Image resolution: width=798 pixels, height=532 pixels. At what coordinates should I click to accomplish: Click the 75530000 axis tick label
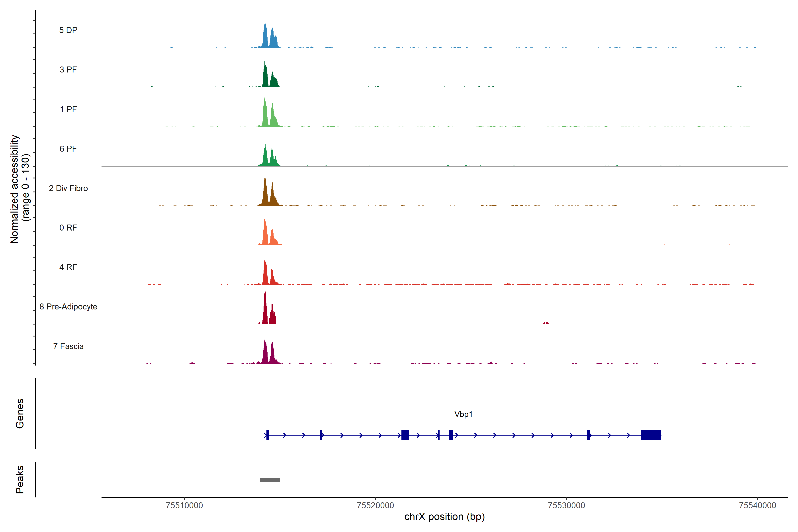[x=566, y=505]
